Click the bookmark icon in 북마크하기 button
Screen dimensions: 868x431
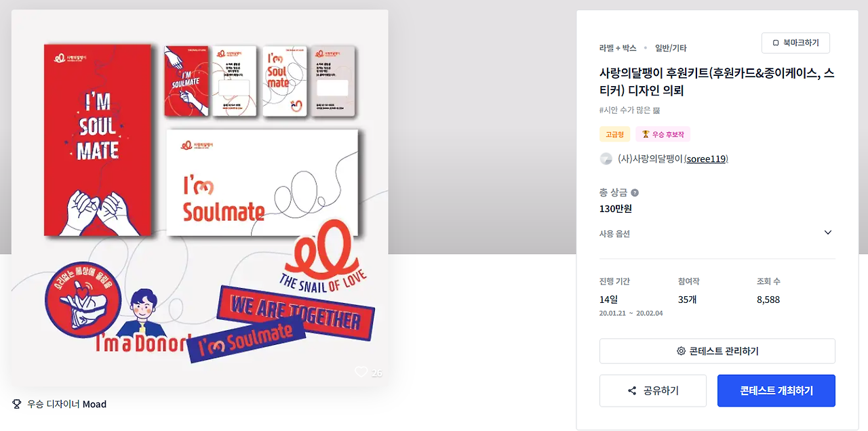(x=776, y=43)
